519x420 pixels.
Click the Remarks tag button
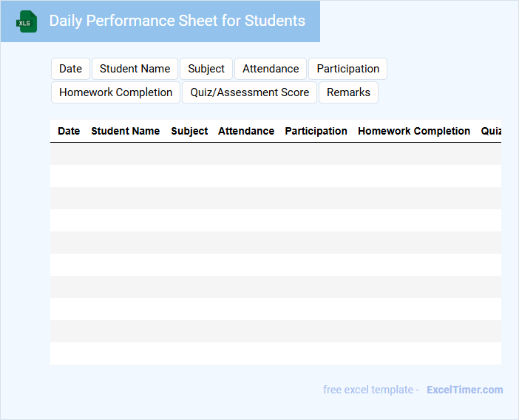click(348, 92)
